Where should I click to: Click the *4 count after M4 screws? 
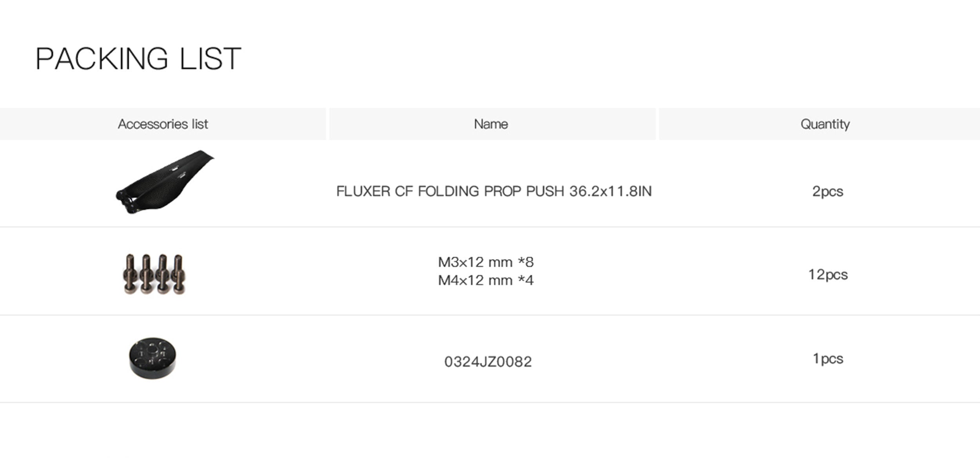coord(526,281)
